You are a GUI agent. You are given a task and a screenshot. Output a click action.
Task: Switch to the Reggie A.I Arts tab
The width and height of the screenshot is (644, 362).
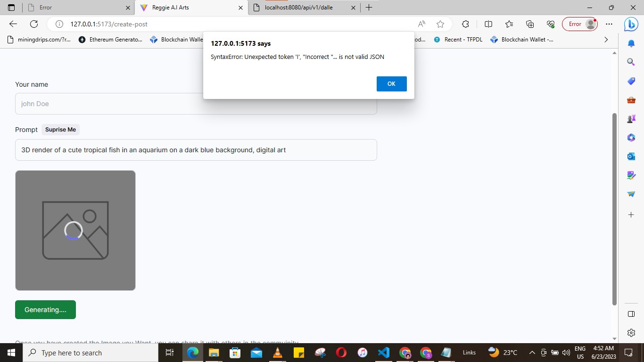[189, 8]
